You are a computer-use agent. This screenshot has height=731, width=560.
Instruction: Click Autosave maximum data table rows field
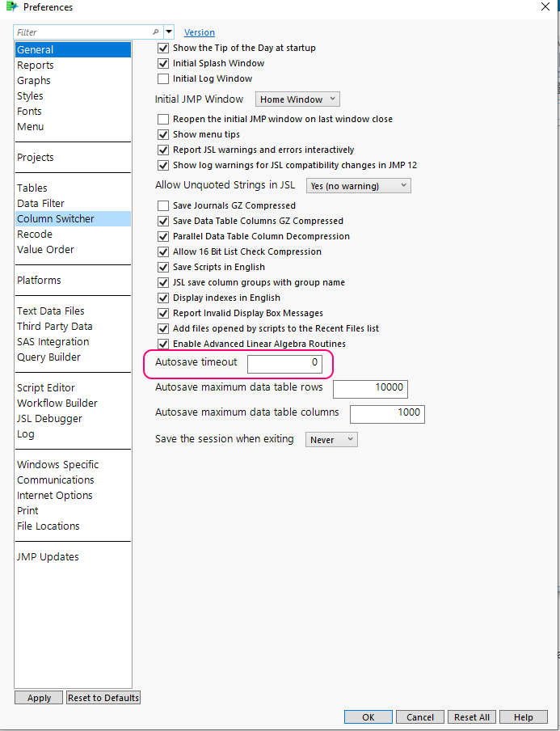370,389
